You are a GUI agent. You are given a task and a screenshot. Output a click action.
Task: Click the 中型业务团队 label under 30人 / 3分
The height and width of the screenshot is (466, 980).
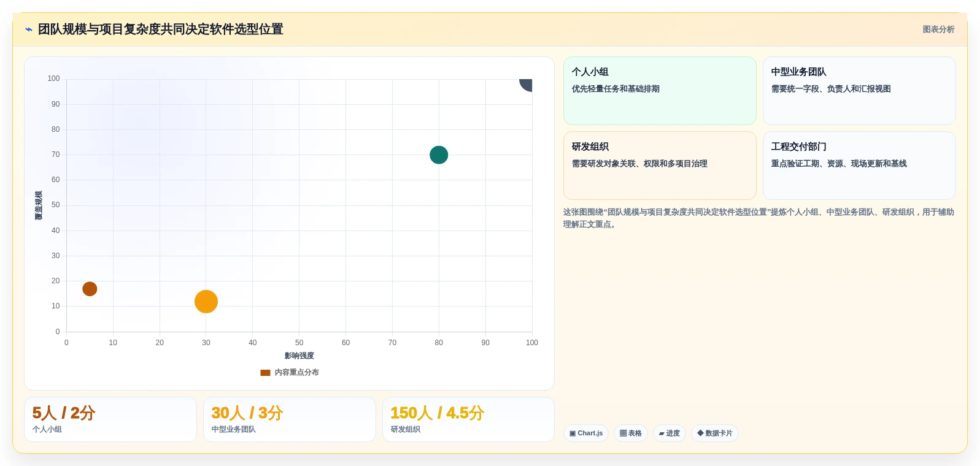point(234,429)
